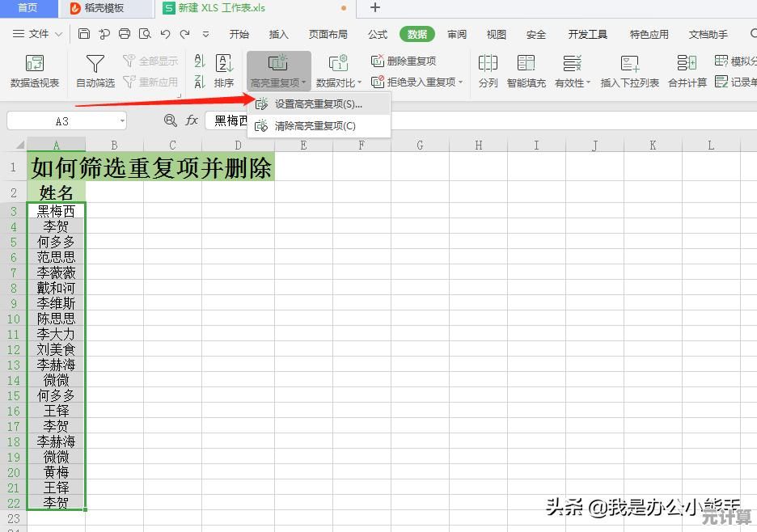Choose 清除高亮重复项(C) menu entry

(315, 125)
